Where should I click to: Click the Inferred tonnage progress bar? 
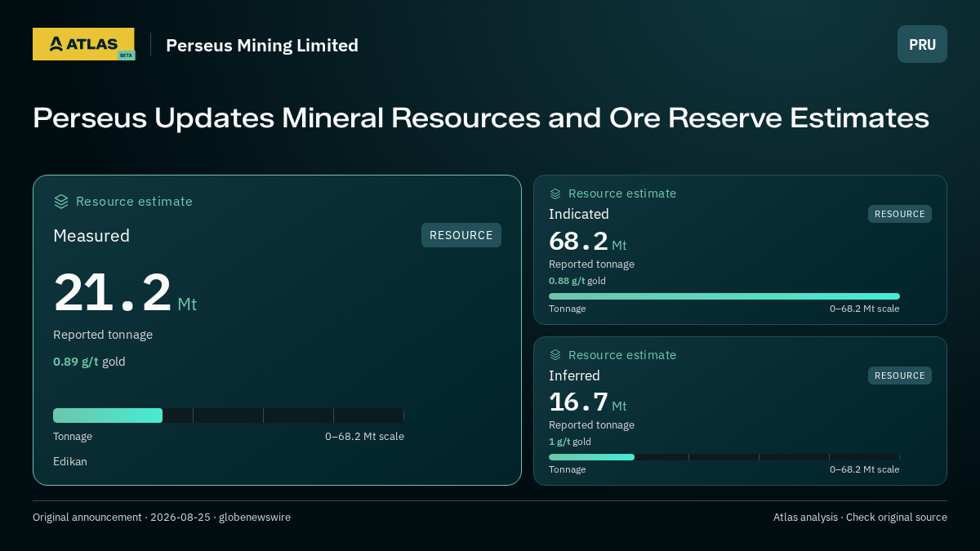tap(724, 457)
